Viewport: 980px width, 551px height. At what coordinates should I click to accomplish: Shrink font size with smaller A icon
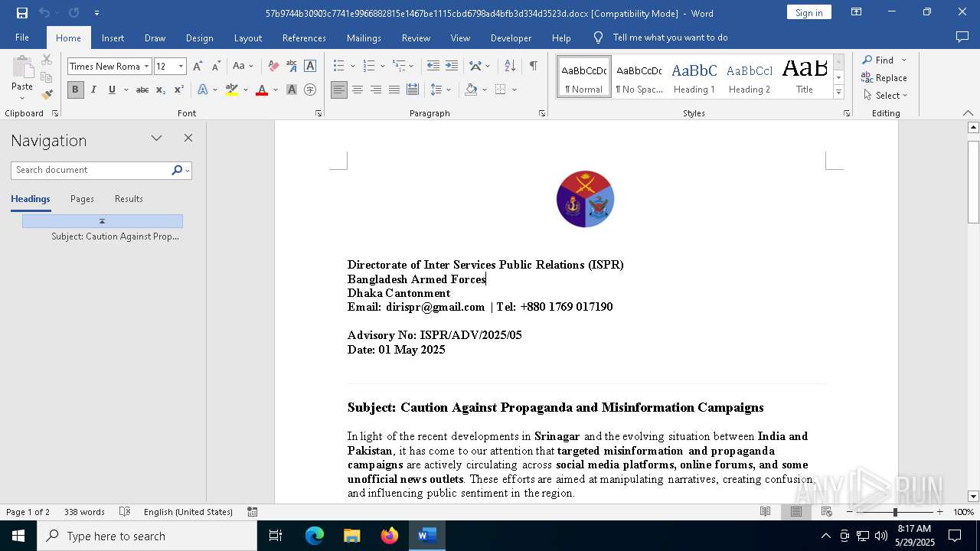(216, 67)
